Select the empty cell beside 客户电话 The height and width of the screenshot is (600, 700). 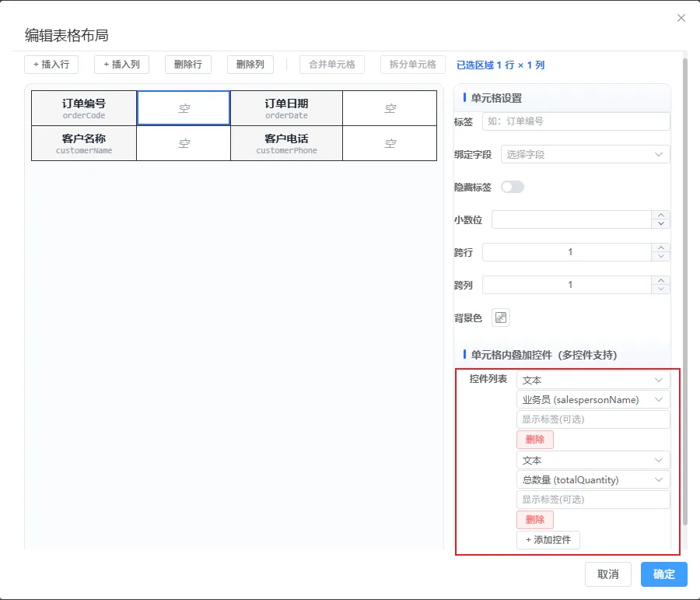tap(390, 143)
